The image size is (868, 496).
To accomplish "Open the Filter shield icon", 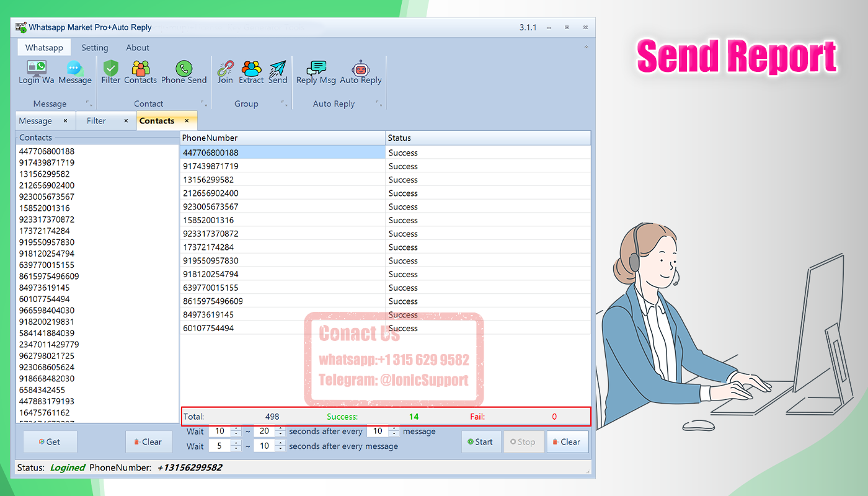I will [x=111, y=73].
